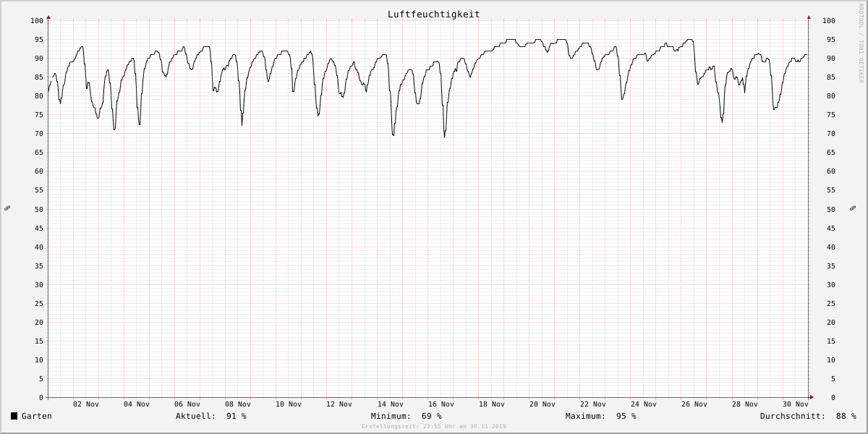Screen dimensions: 868x434
Task: Click the red arrowhead ending the x-axis
Action: (811, 397)
